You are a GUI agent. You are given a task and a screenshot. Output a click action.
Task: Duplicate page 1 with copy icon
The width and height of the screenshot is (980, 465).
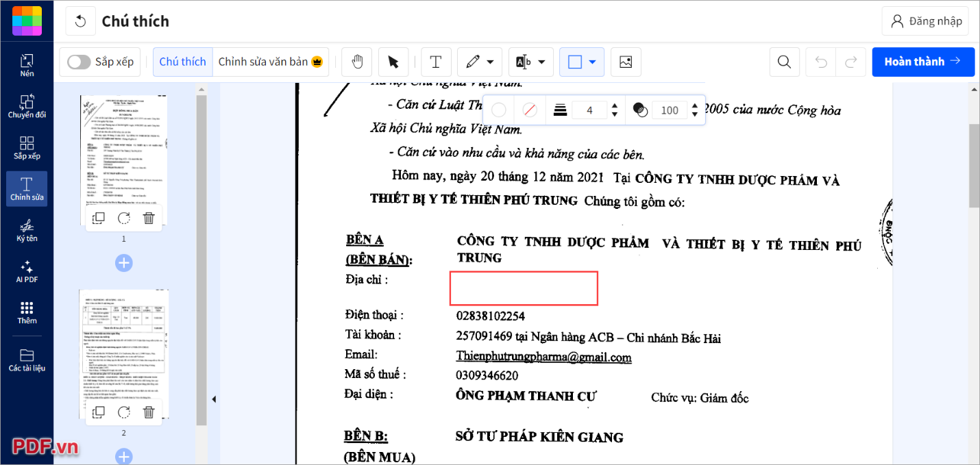(99, 218)
